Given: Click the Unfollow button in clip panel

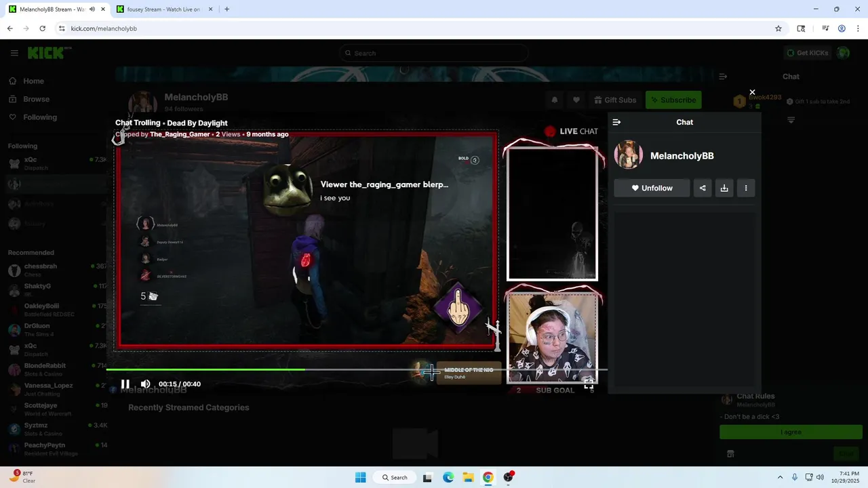Looking at the screenshot, I should pos(652,188).
